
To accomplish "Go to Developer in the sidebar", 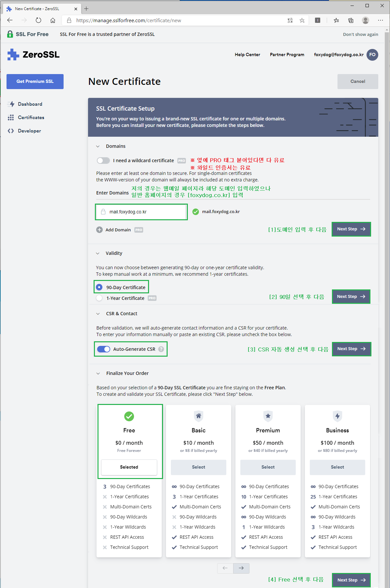I will pyautogui.click(x=29, y=131).
